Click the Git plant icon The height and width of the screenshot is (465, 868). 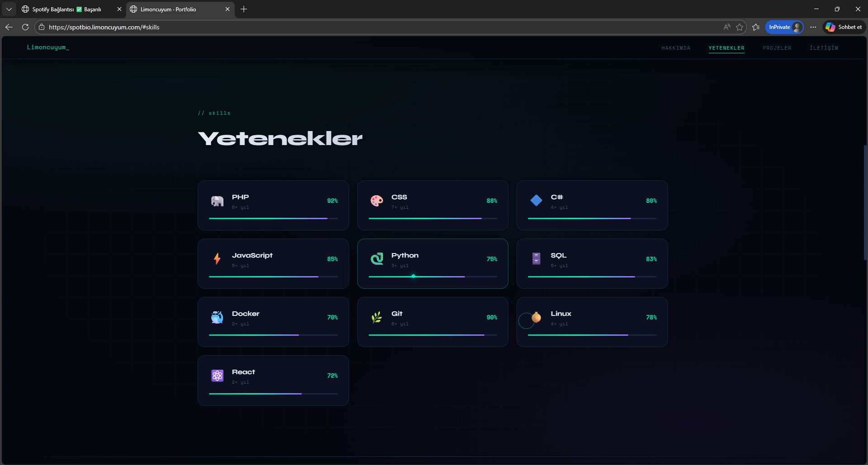[x=376, y=317]
